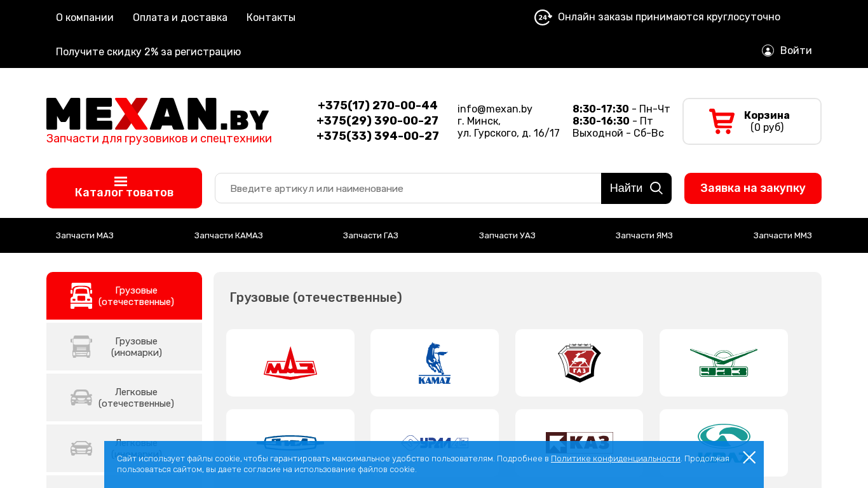Select the UAZ brand logo
Viewport: 868px width, 488px height.
[x=724, y=363]
